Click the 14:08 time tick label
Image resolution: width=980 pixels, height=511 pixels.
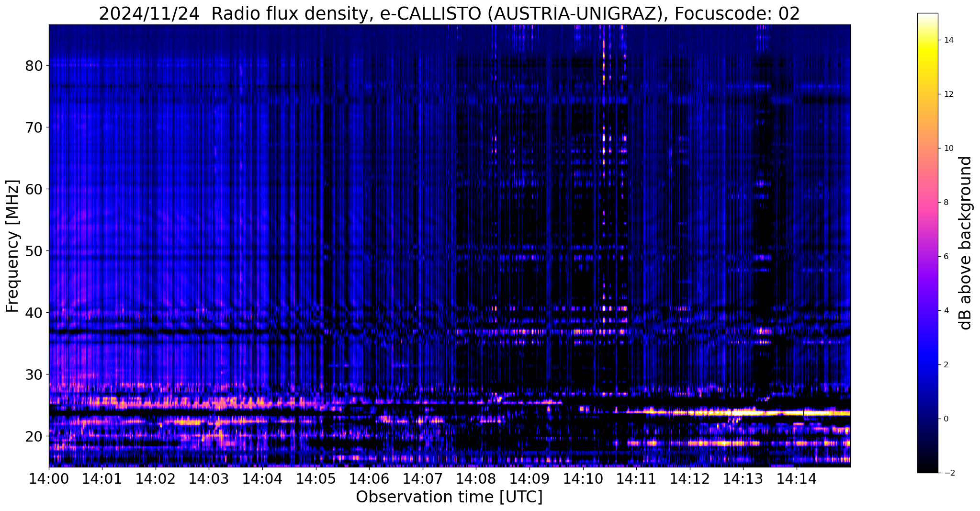(476, 478)
